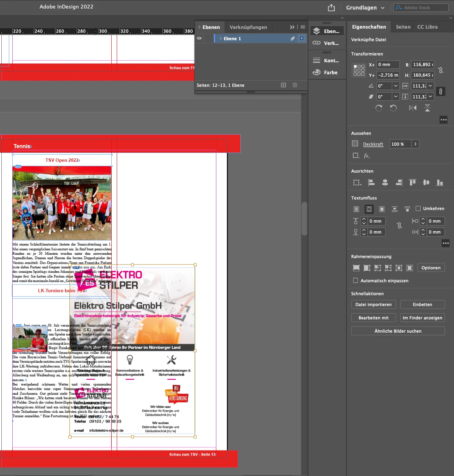Toggle the scale proportions chain link
The width and height of the screenshot is (454, 476).
pos(441,92)
